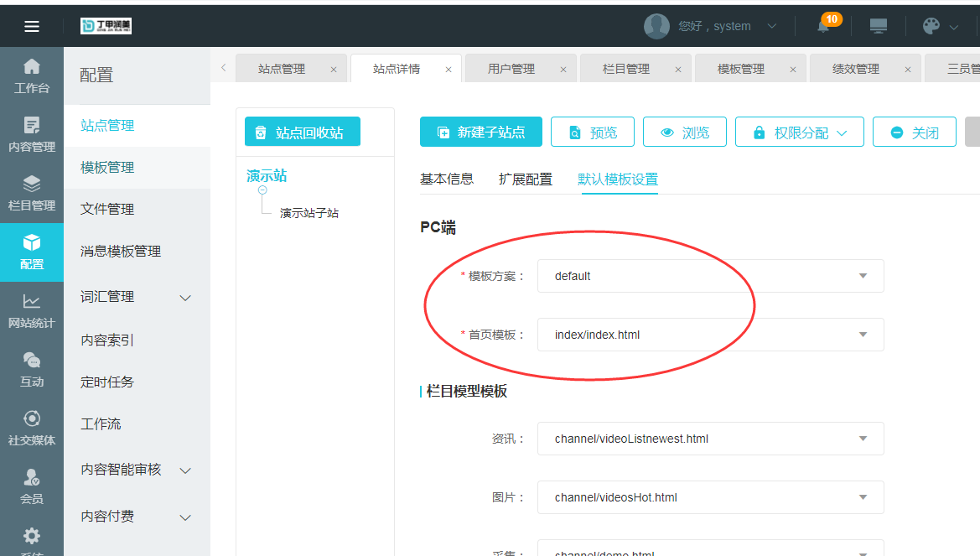Switch to 扩展配置 sub-tab

click(x=526, y=179)
